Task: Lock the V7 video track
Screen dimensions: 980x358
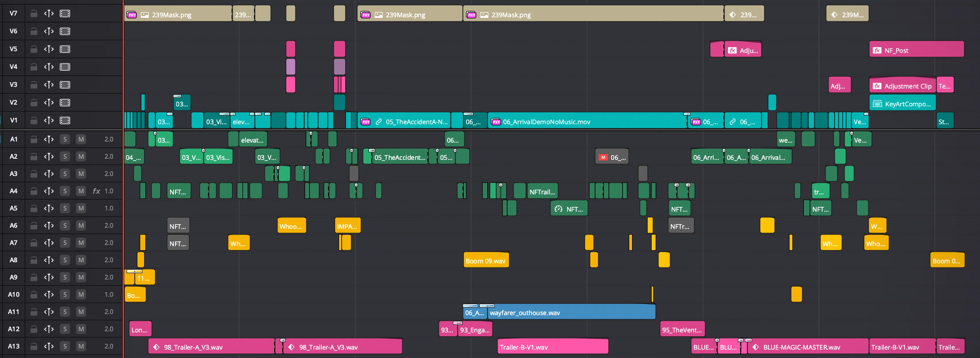Action: tap(34, 14)
